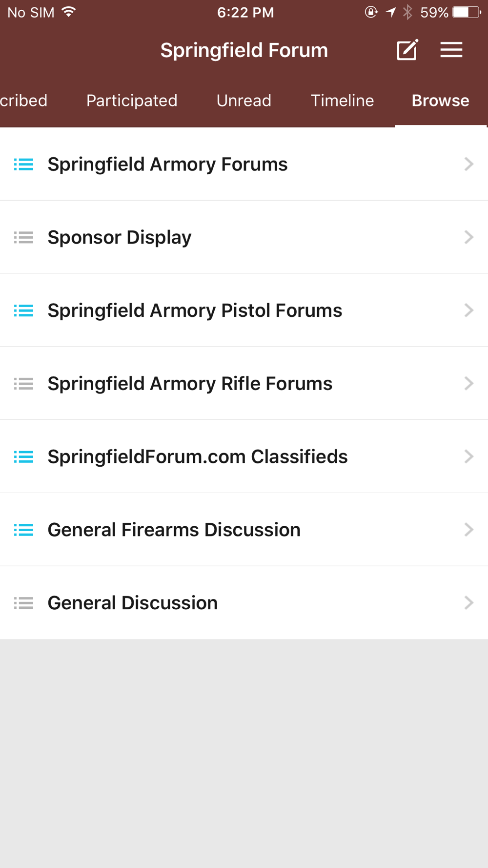
Task: Switch to the Unread tab
Action: click(x=244, y=101)
